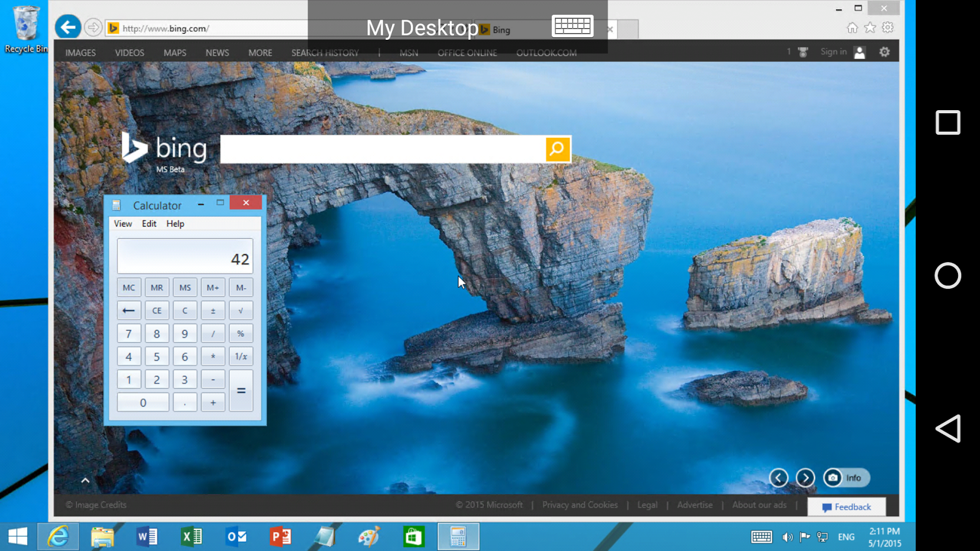The width and height of the screenshot is (980, 551).
Task: Open the Privacy and Cookies link
Action: pyautogui.click(x=580, y=505)
